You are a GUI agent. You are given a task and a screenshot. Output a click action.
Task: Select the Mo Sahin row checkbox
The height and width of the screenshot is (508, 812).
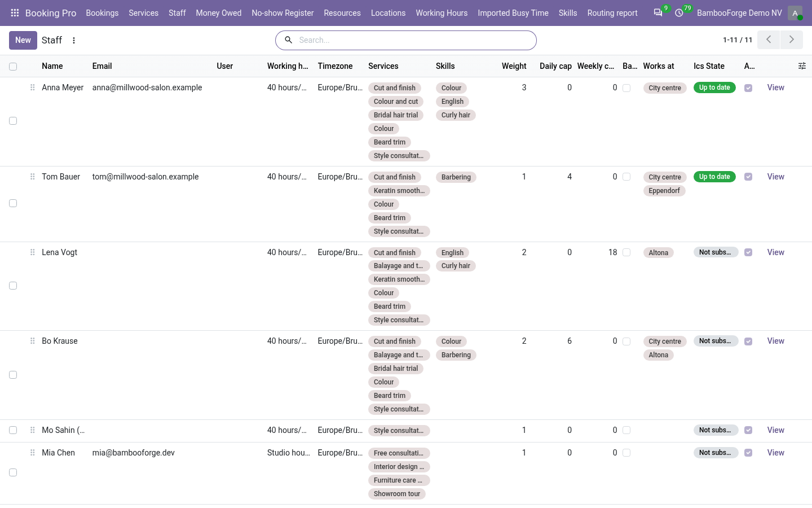13,430
